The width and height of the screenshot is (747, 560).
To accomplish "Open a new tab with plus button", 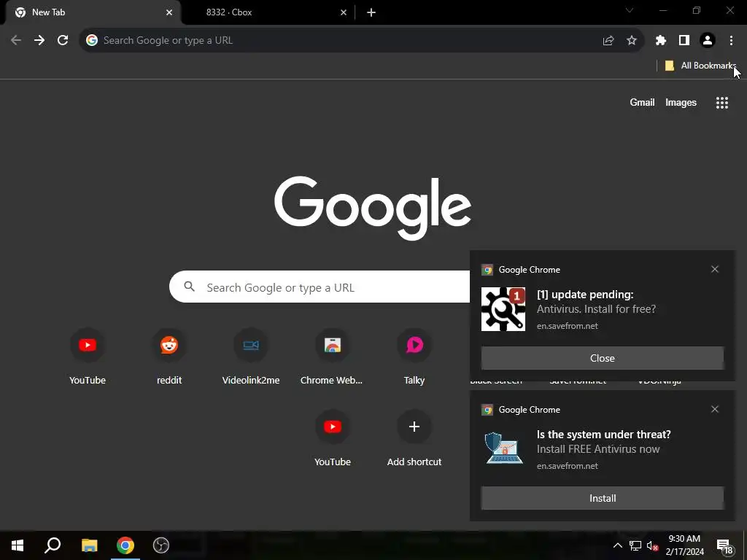I will pyautogui.click(x=371, y=12).
